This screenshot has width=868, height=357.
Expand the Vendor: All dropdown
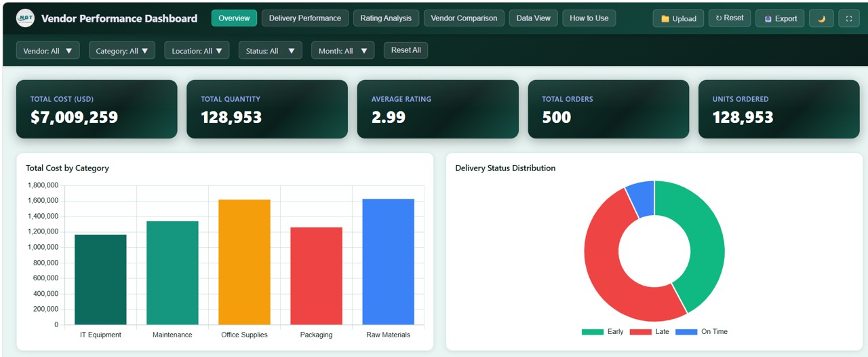pyautogui.click(x=47, y=50)
